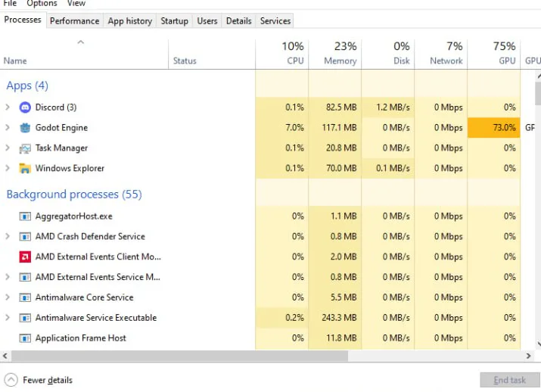Click the End task button
Viewport: 541px width, 392px height.
click(x=510, y=380)
